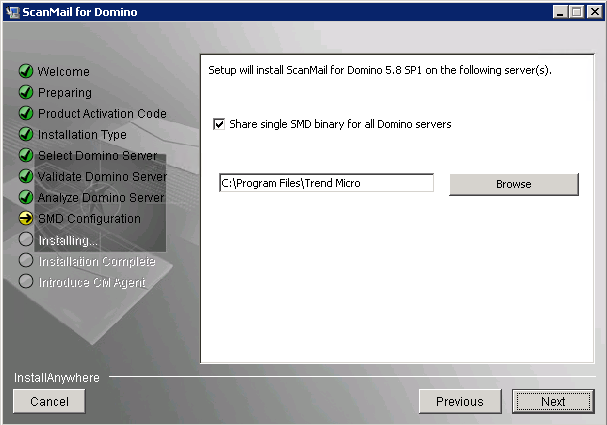The height and width of the screenshot is (425, 607).
Task: Click the ScanMail title bar application icon
Action: (x=12, y=12)
